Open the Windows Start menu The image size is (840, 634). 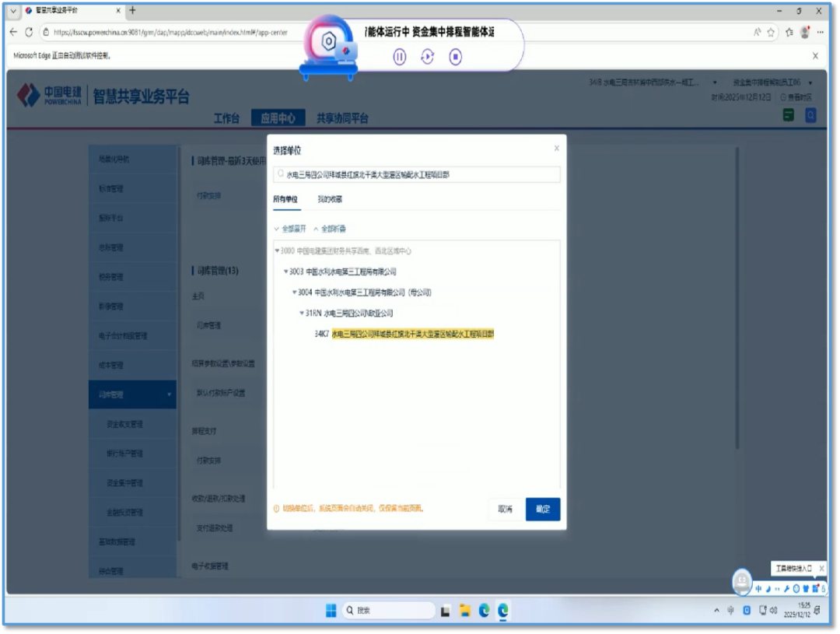331,611
